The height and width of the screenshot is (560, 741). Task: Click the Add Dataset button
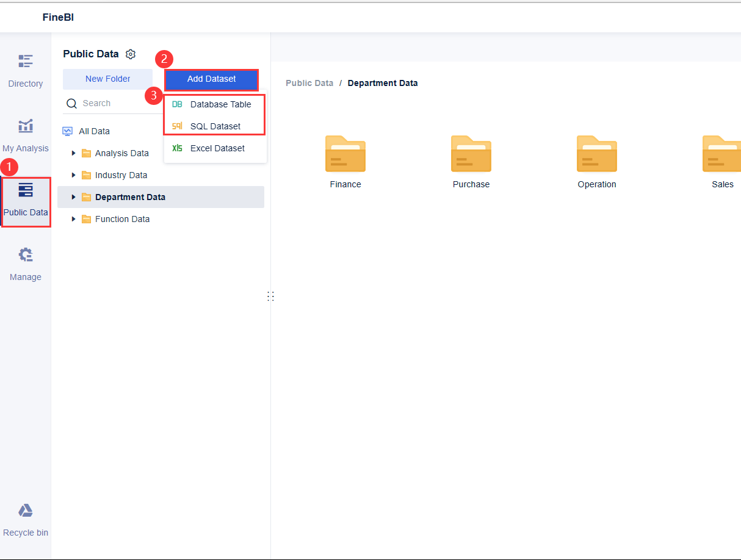pyautogui.click(x=211, y=79)
